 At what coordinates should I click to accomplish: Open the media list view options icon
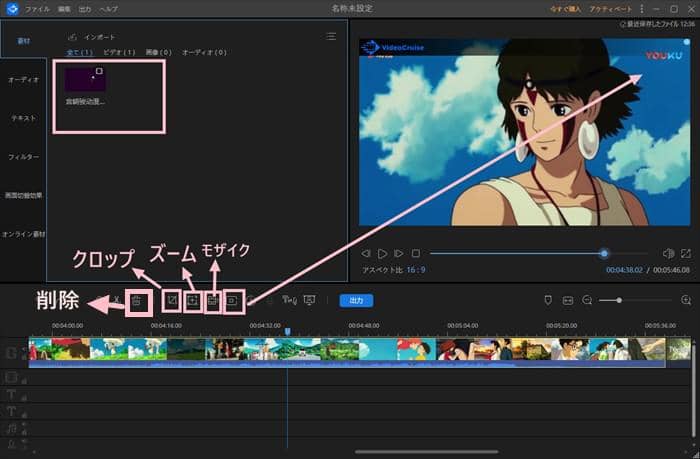click(331, 36)
